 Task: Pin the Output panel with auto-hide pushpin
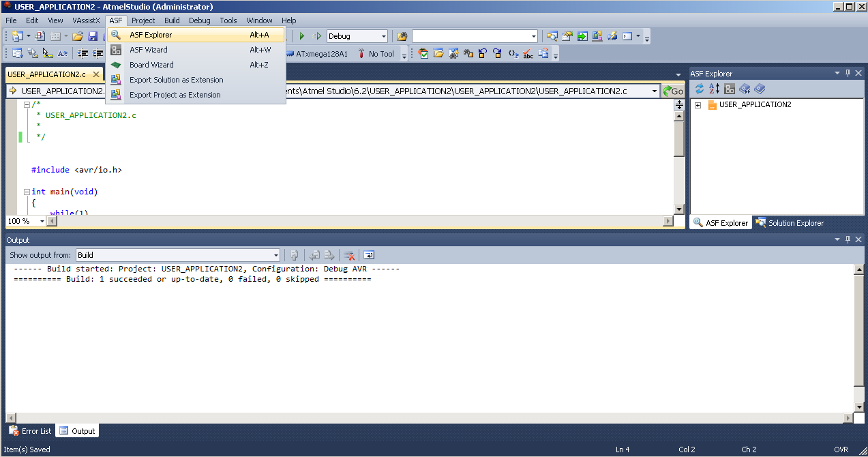[x=848, y=239]
